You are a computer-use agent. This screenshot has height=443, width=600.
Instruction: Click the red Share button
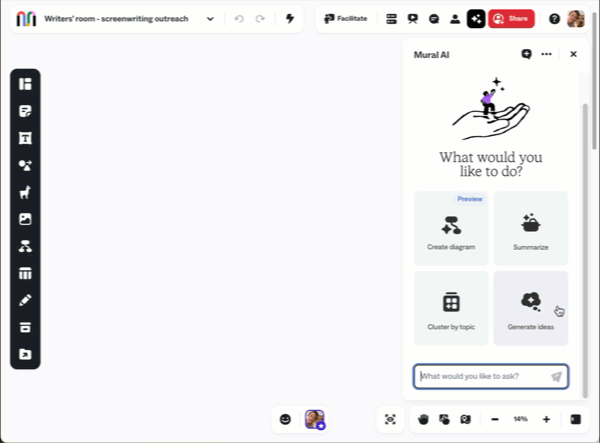point(511,19)
